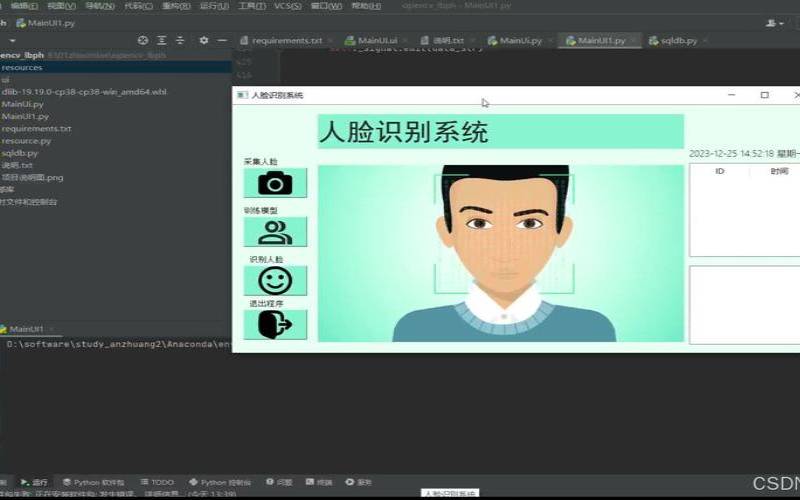Click MainUI1.py breadcrumb in navigation bar
This screenshot has width=800, height=500.
coord(45,23)
